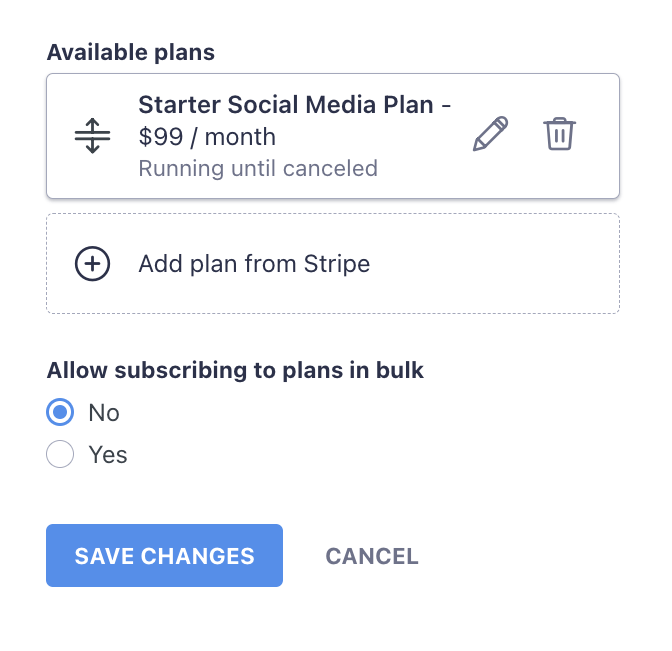Click the "No" label text
Image resolution: width=672 pixels, height=651 pixels.
pyautogui.click(x=104, y=413)
